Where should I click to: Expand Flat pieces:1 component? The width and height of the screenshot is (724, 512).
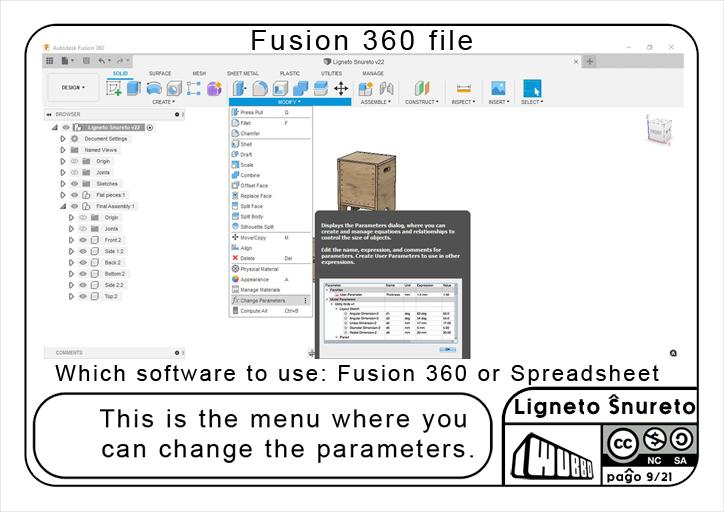[63, 195]
